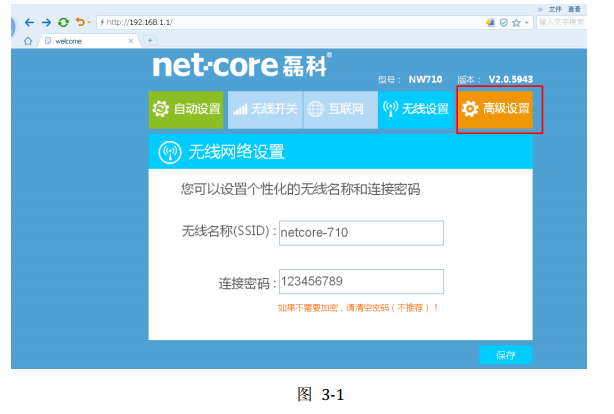The width and height of the screenshot is (614, 414).
Task: Go forward with the browser forward arrow
Action: (46, 22)
